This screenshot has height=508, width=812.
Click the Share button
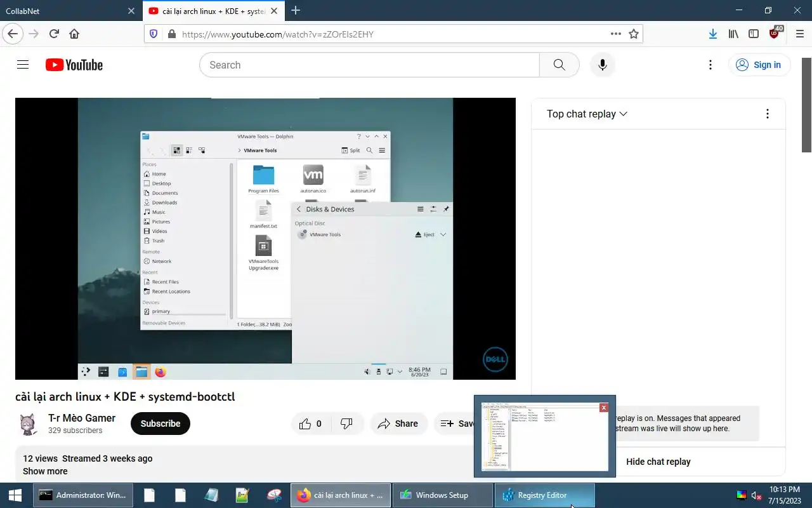coord(398,424)
